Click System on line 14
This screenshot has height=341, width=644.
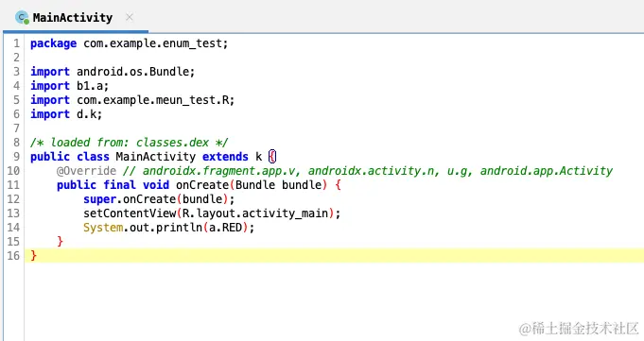tap(103, 228)
